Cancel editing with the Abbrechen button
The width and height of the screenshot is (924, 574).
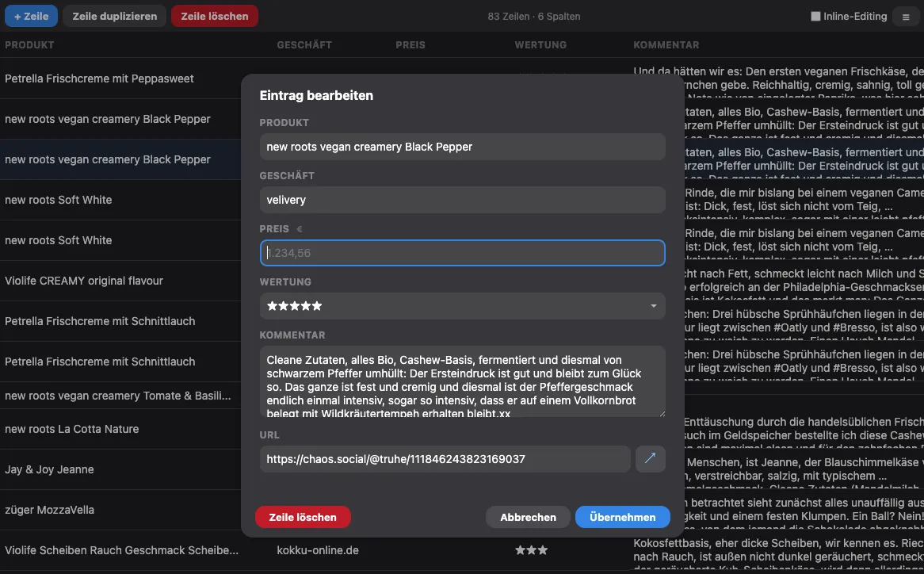pos(528,517)
